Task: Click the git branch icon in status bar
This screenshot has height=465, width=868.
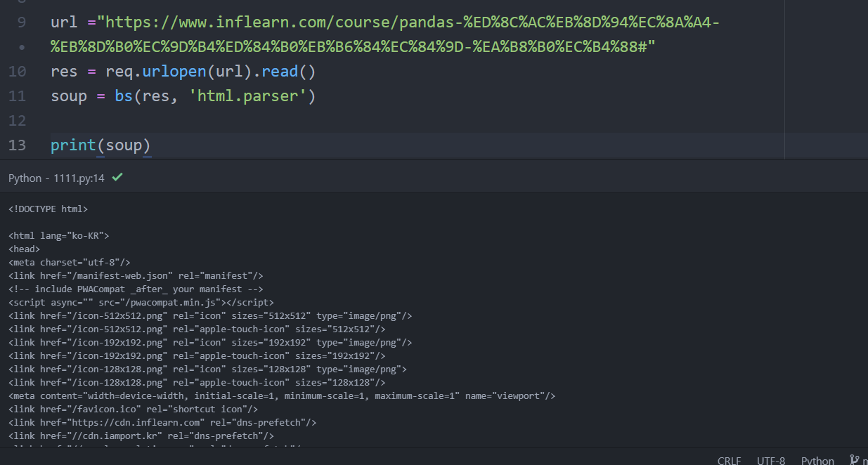Action: click(x=855, y=461)
